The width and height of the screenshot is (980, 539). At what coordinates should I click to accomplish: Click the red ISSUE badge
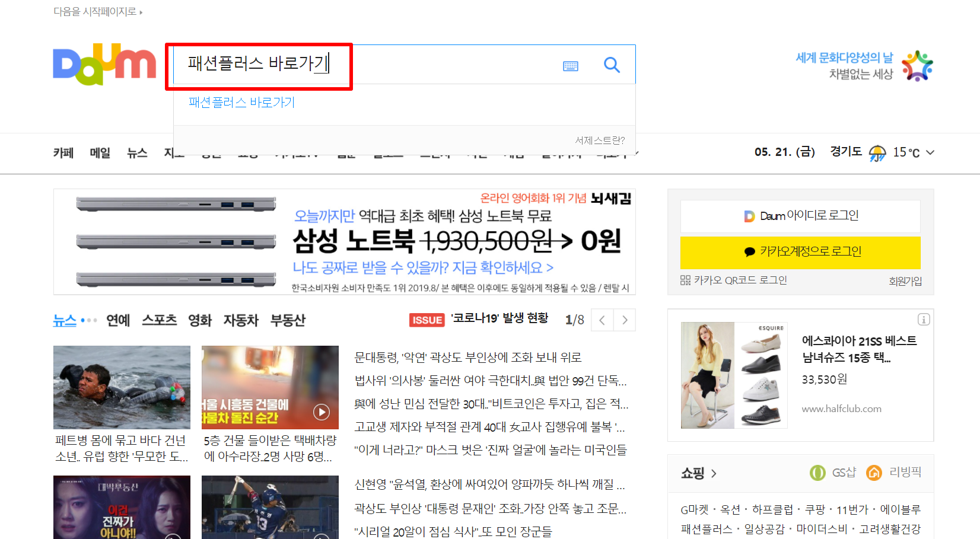[427, 320]
